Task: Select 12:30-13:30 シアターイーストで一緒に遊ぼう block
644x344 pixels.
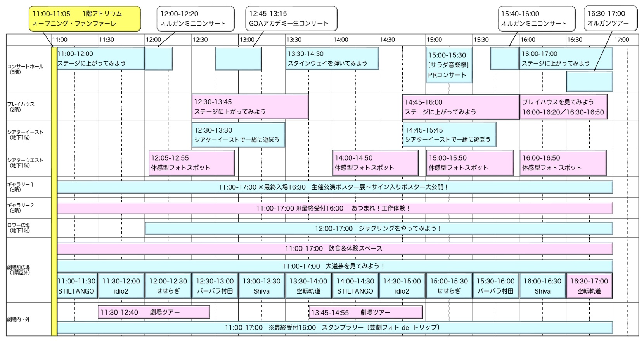Action: (238, 135)
